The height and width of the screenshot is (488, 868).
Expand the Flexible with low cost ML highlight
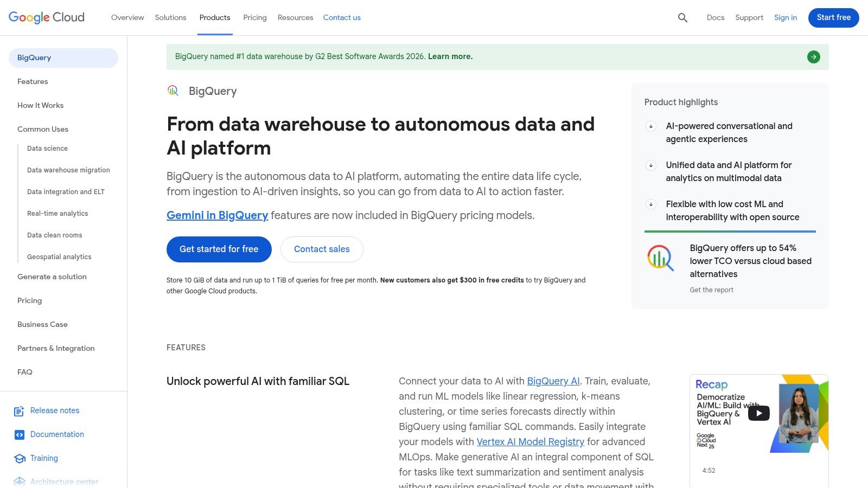point(650,204)
